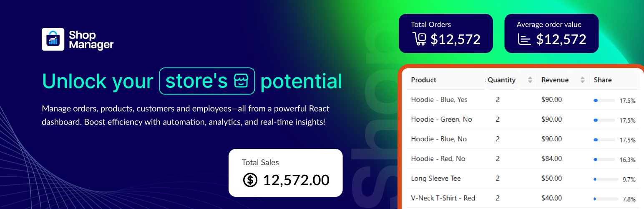
Task: Click the Average order value card
Action: click(551, 33)
